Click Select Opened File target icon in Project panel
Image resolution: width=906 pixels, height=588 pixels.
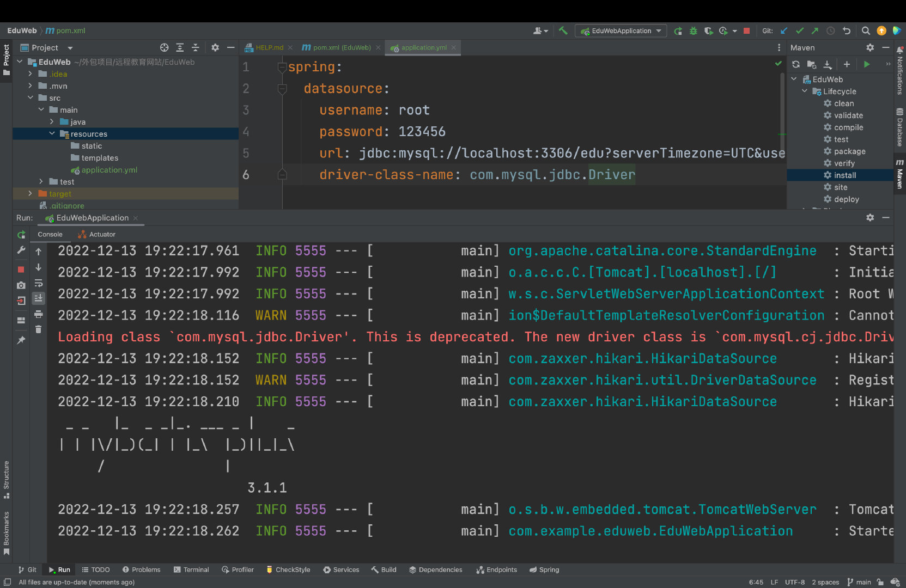coord(165,48)
